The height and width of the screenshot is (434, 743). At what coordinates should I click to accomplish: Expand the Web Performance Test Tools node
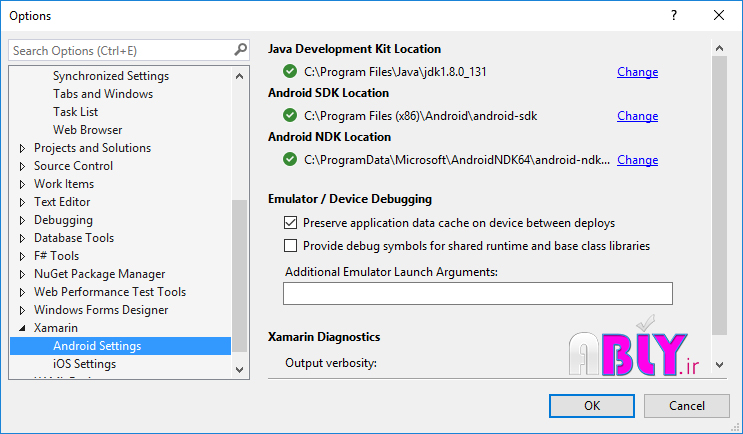[x=22, y=292]
